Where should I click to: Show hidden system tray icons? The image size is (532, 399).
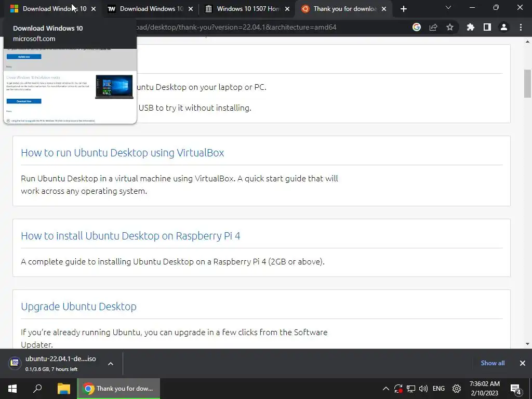coord(386,389)
